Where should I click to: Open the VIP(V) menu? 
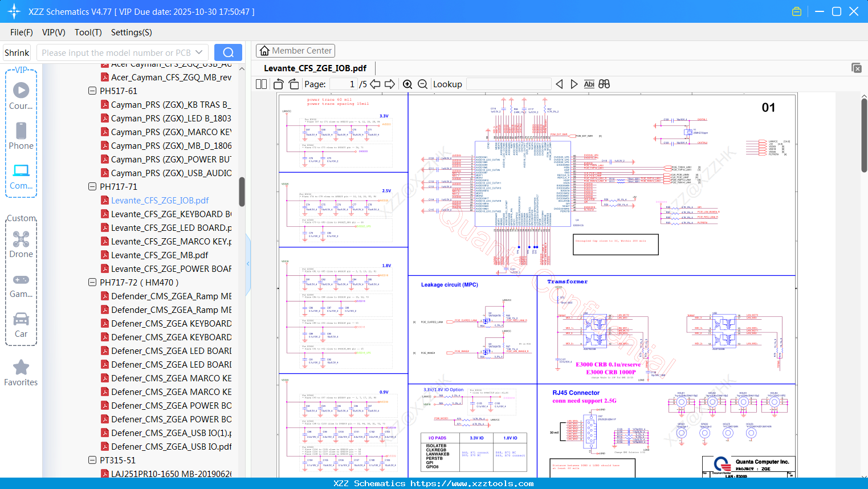(54, 32)
